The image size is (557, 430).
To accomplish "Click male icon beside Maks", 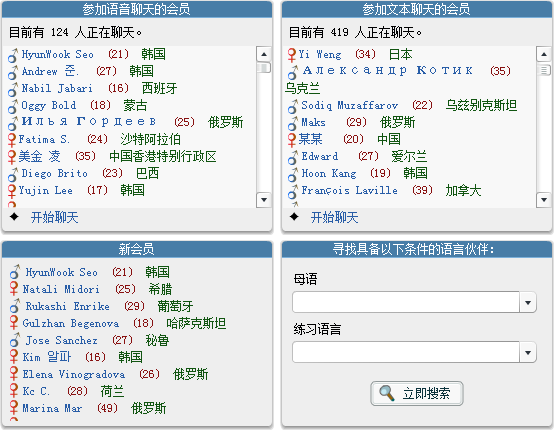I will click(x=293, y=123).
